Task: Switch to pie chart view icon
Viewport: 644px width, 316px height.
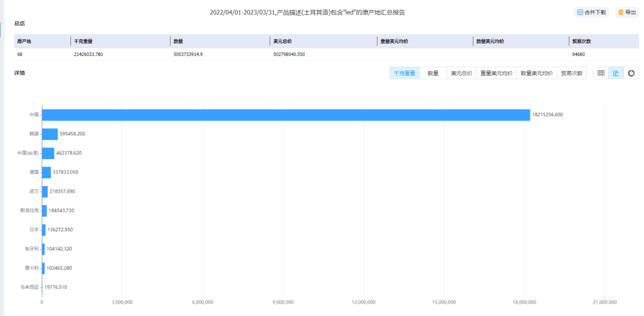Action: [631, 73]
